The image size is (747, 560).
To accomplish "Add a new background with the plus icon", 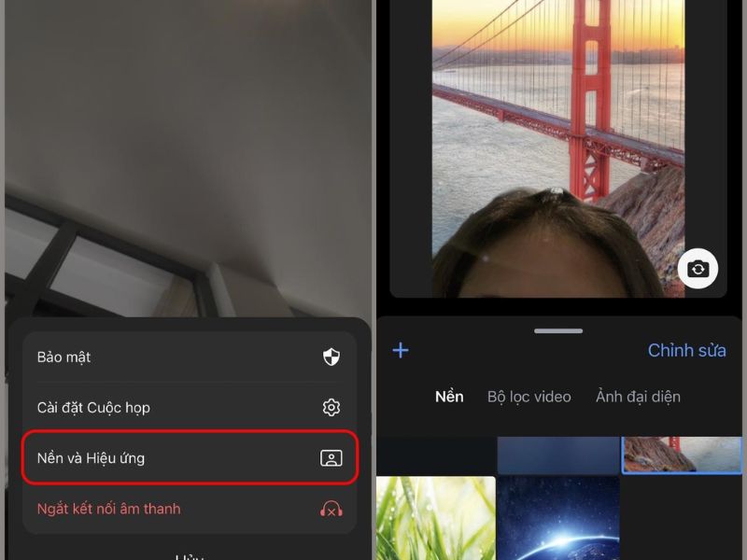I will tap(401, 351).
